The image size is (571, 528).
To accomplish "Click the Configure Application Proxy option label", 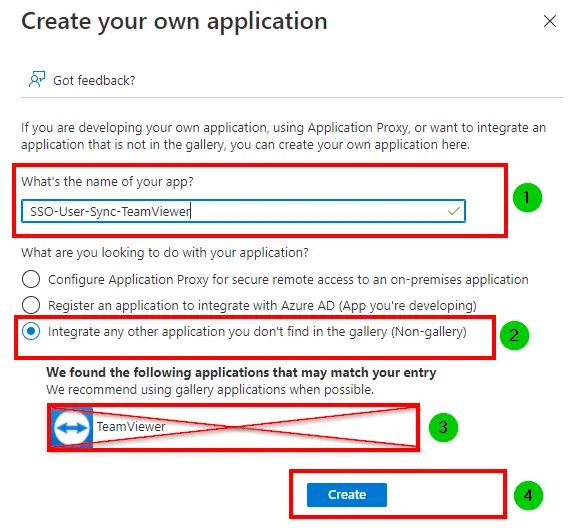I will [x=288, y=280].
